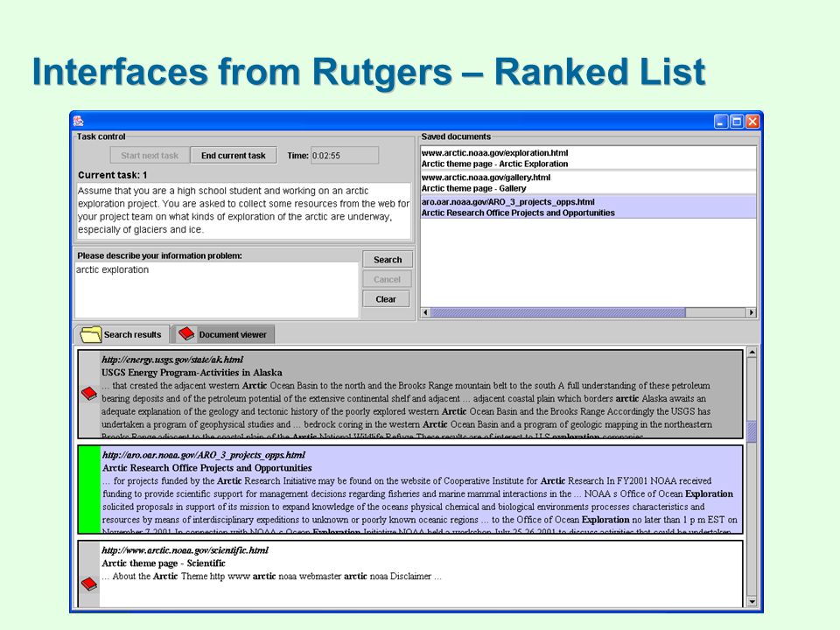Screen dimensions: 840x630
Task: Maximize the application window
Action: point(737,122)
